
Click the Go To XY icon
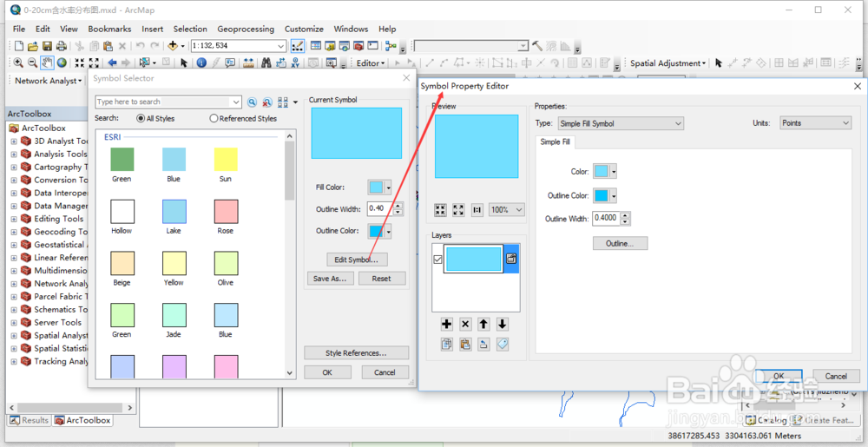click(x=296, y=62)
